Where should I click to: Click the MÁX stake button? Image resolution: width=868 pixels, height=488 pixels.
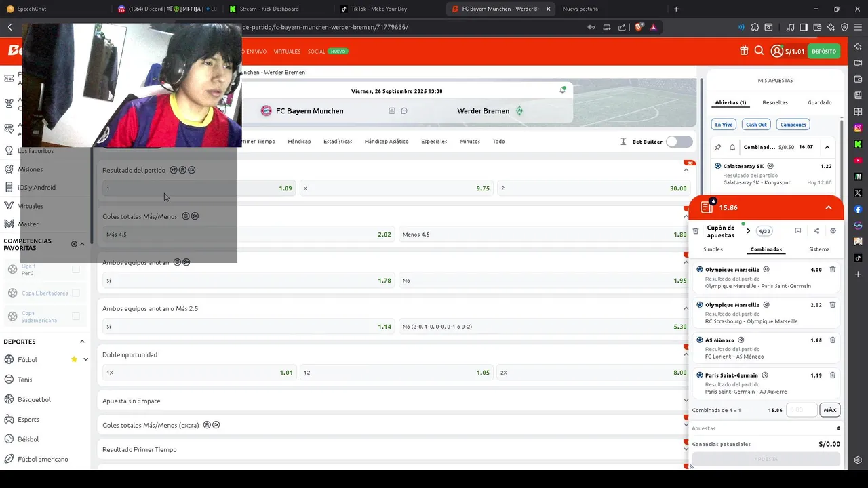(x=830, y=410)
